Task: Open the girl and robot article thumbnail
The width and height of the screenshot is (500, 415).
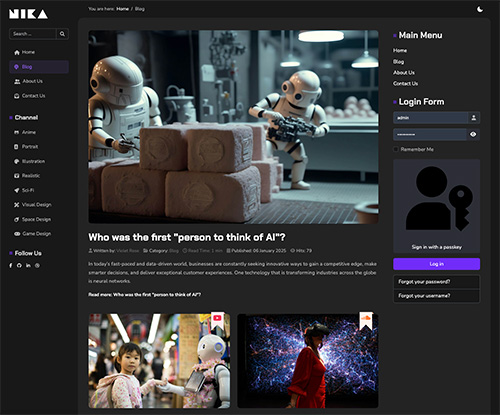Action: click(x=159, y=361)
